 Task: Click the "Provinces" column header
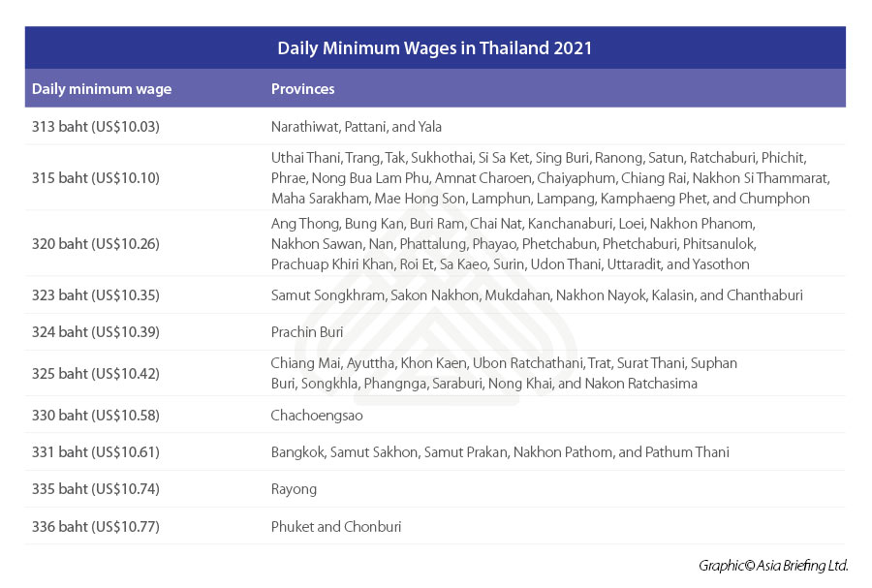pos(303,89)
